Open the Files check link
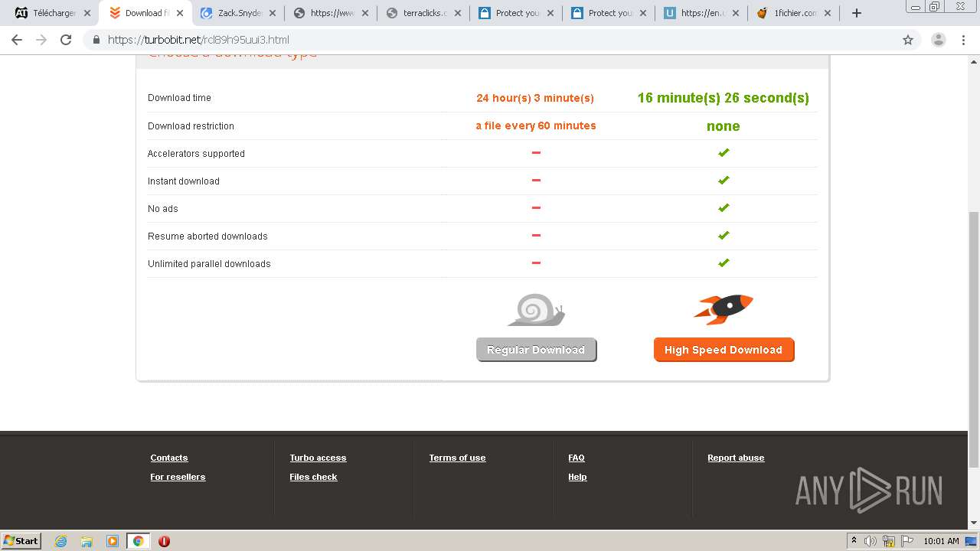The width and height of the screenshot is (980, 551). tap(313, 477)
